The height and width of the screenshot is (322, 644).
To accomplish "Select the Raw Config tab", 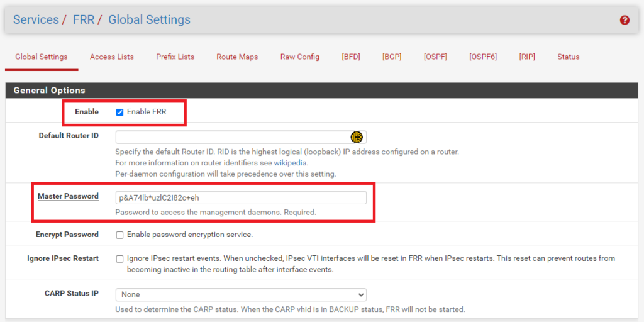I will coord(299,57).
